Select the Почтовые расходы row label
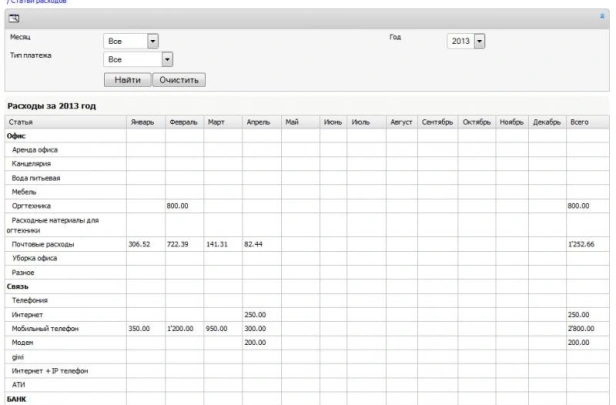 41,244
